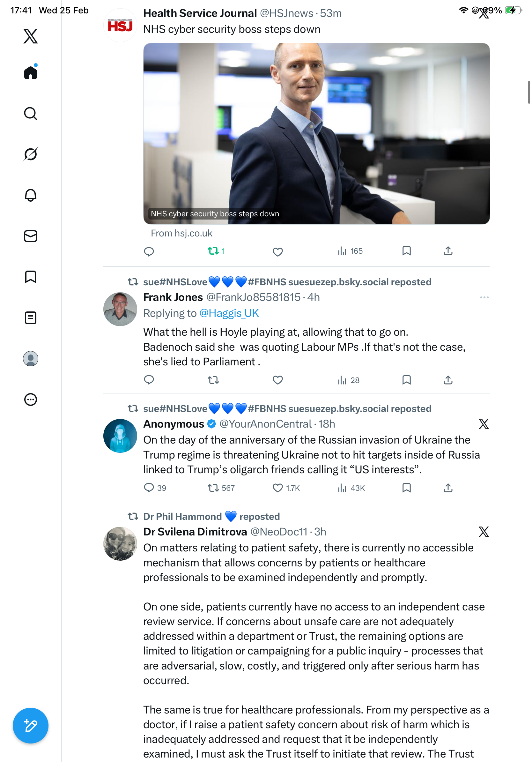The height and width of the screenshot is (762, 532).
Task: Open the Lists icon in the sidebar
Action: pyautogui.click(x=31, y=318)
